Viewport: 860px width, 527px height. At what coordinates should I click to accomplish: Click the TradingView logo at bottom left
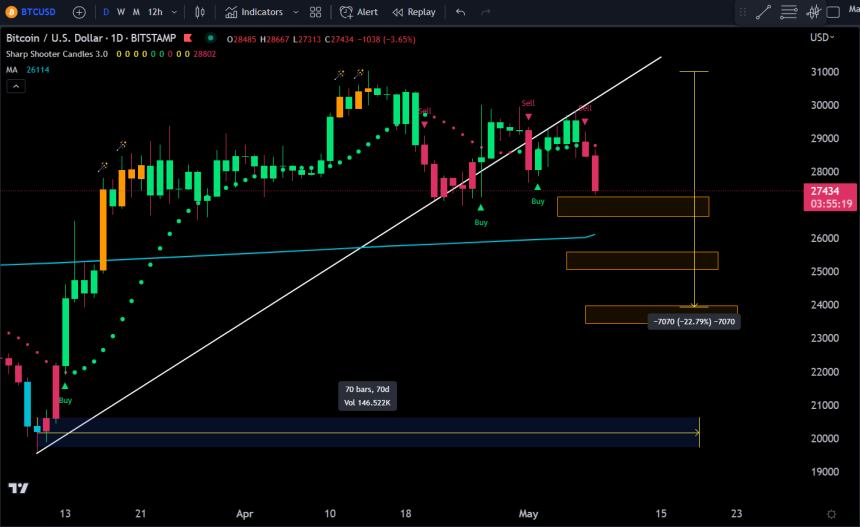17,488
